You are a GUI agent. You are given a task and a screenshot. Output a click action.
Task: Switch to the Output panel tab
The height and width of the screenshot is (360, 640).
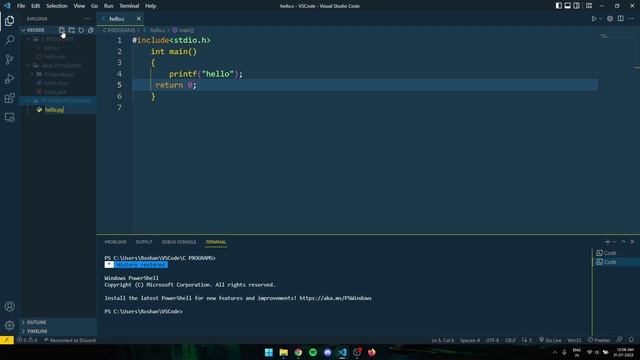tap(144, 242)
